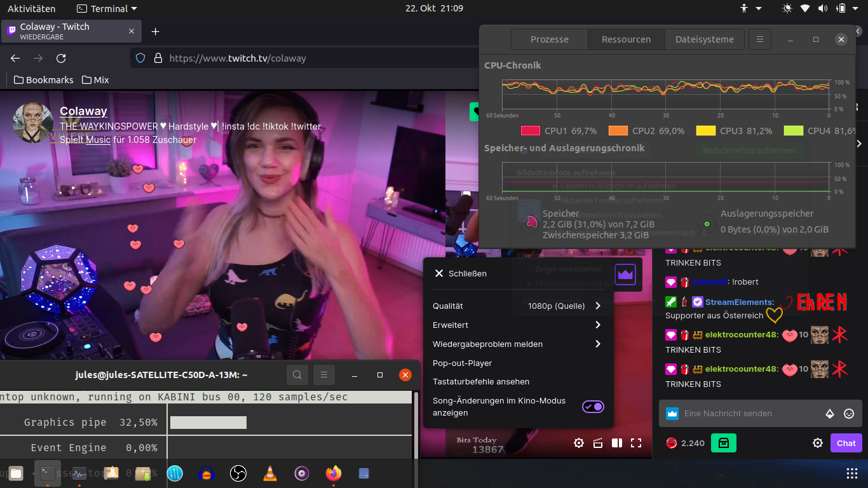868x488 pixels.
Task: Expand Wiedergabeproblem melden submenu
Action: coord(518,344)
